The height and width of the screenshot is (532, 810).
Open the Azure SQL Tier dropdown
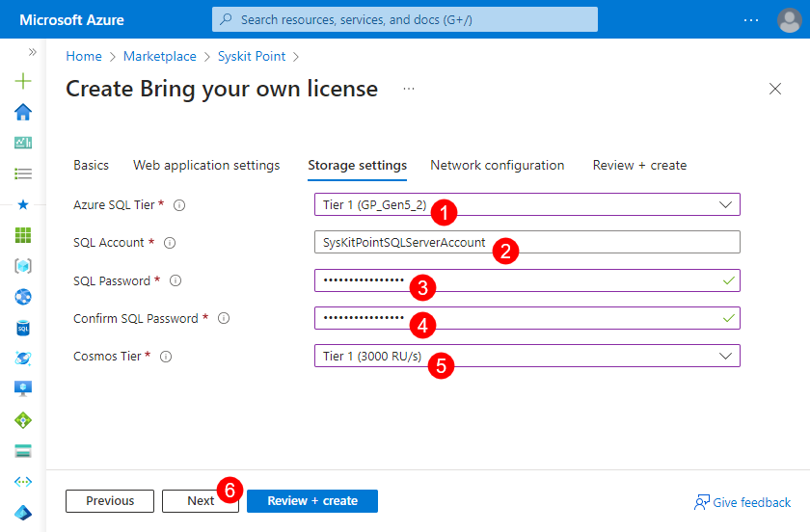526,204
